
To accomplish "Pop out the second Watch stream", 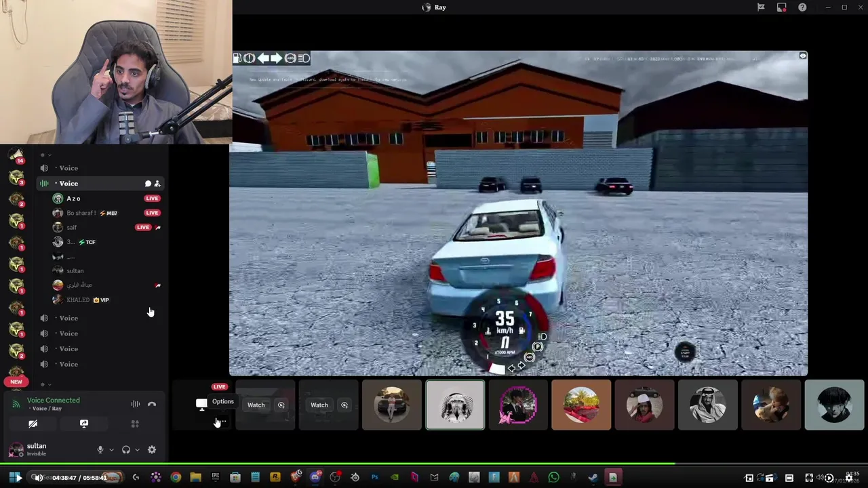I will (344, 405).
